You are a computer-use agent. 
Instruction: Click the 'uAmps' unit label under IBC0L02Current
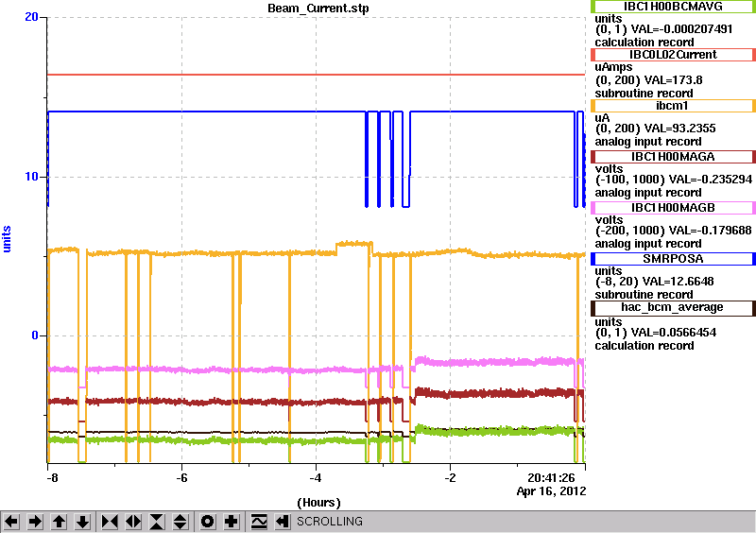tap(613, 67)
